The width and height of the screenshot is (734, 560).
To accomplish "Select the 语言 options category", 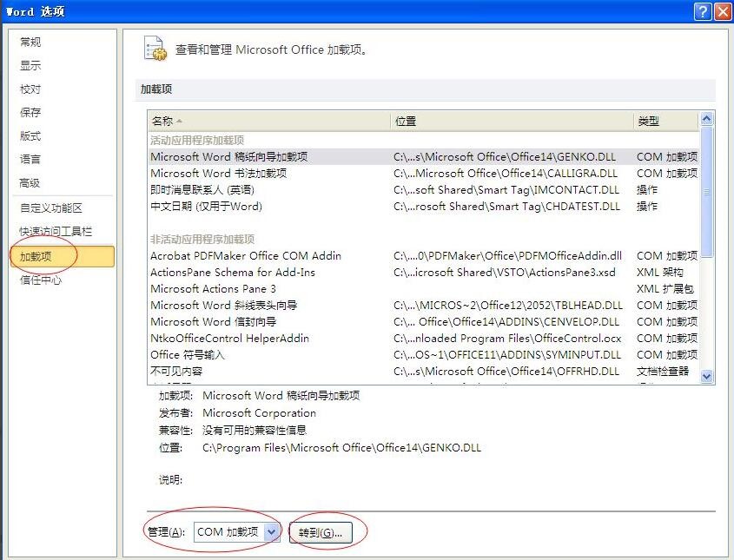I will point(30,160).
